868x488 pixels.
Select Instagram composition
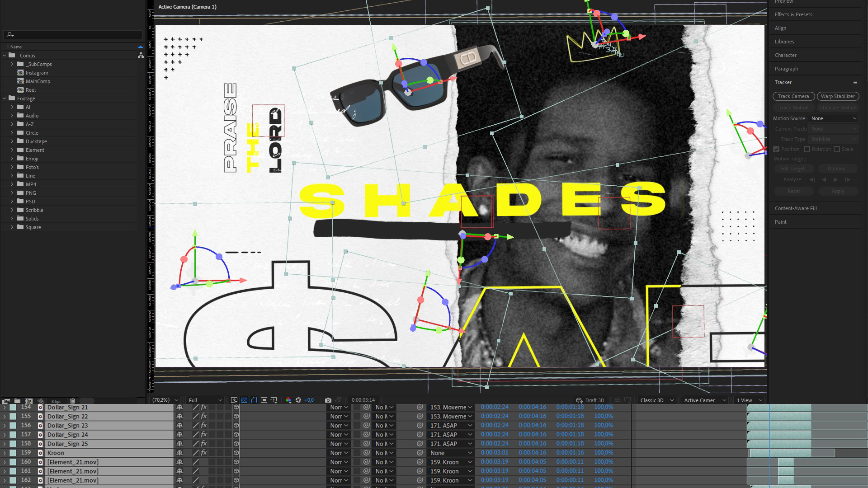37,73
